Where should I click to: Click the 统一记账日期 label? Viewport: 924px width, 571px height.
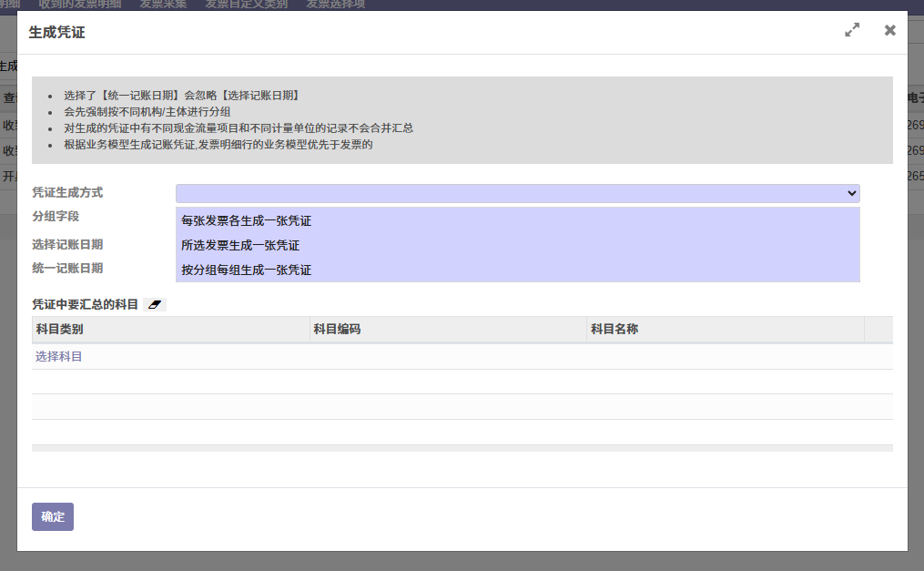(67, 268)
